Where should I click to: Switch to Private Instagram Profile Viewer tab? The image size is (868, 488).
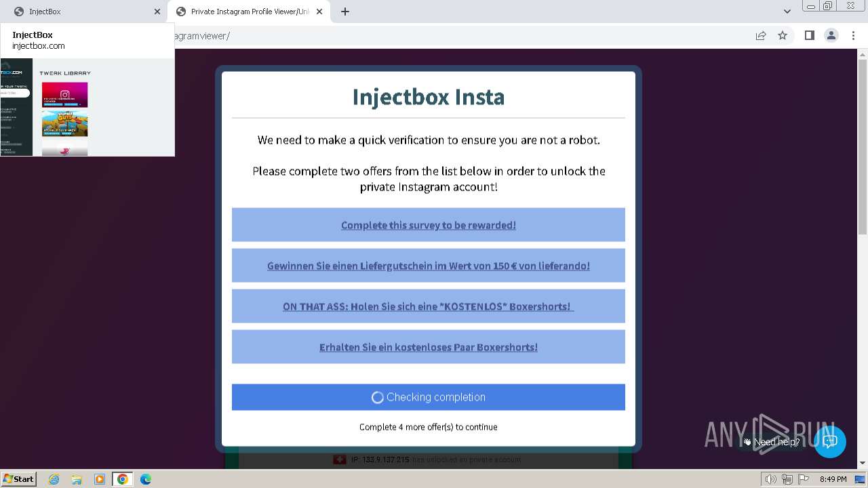[x=248, y=12]
